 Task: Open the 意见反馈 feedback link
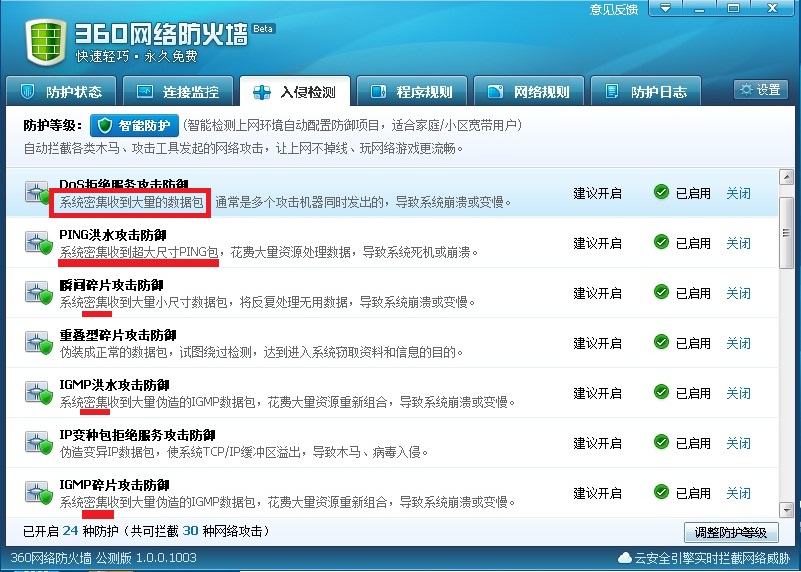click(614, 9)
